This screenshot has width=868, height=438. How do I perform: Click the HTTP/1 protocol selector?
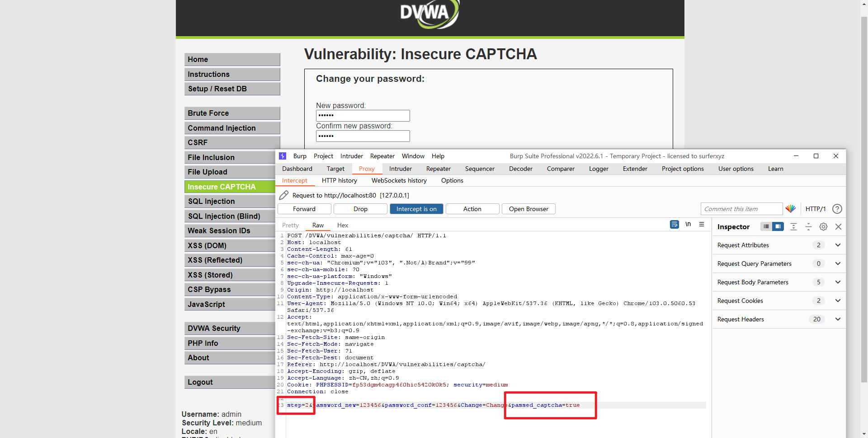(816, 209)
